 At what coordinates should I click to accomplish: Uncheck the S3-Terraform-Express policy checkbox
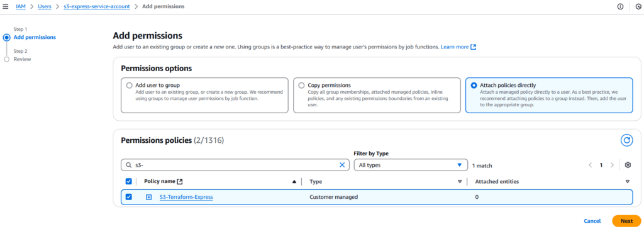tap(128, 197)
